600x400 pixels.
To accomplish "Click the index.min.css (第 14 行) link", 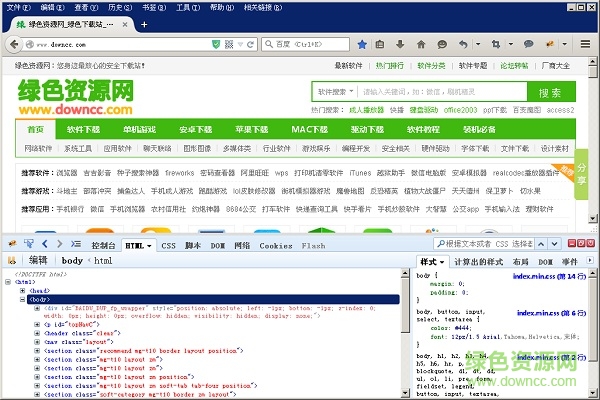I will 549,276.
